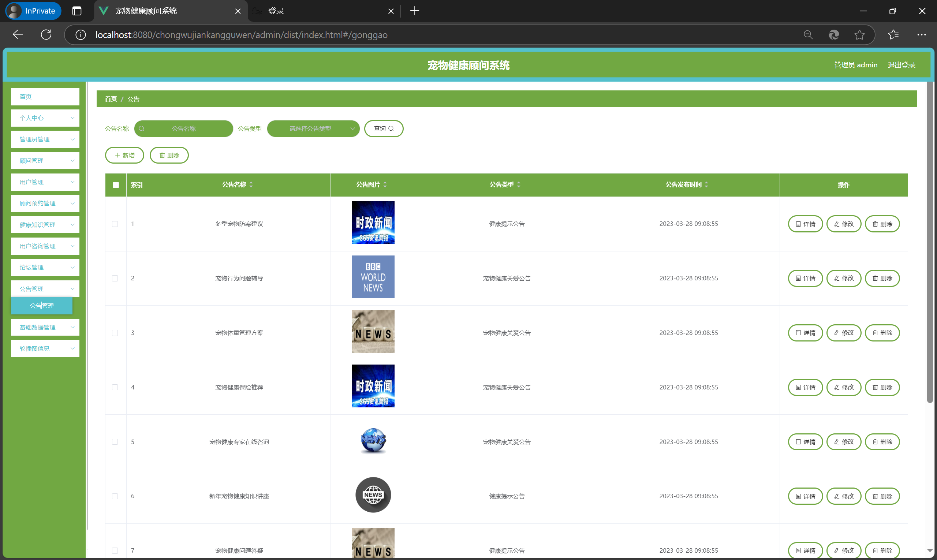Screen dimensions: 937x560
Task: Click the page vertical scrollbar thumb
Action: click(930, 242)
